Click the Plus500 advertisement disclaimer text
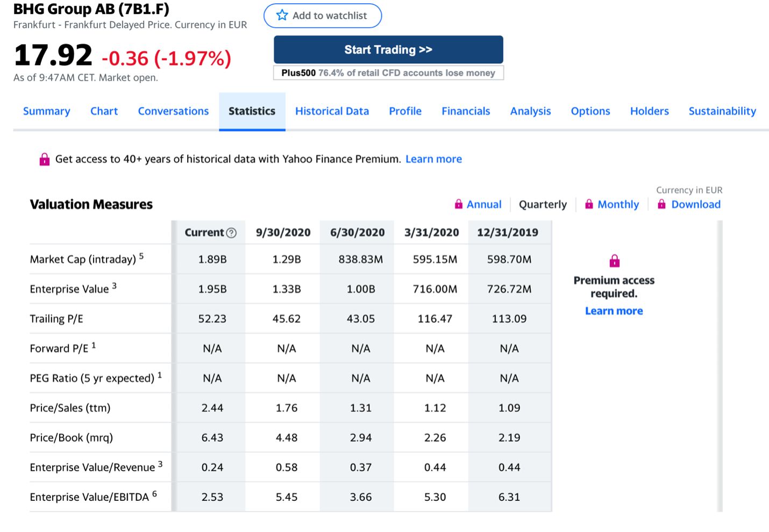Image resolution: width=769 pixels, height=532 pixels. tap(388, 73)
